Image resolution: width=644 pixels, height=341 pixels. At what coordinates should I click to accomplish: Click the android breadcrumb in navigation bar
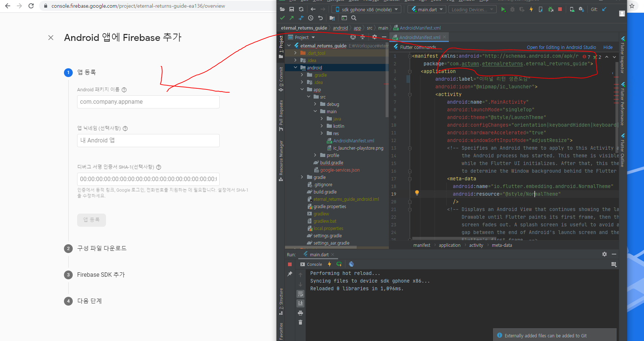coord(340,28)
